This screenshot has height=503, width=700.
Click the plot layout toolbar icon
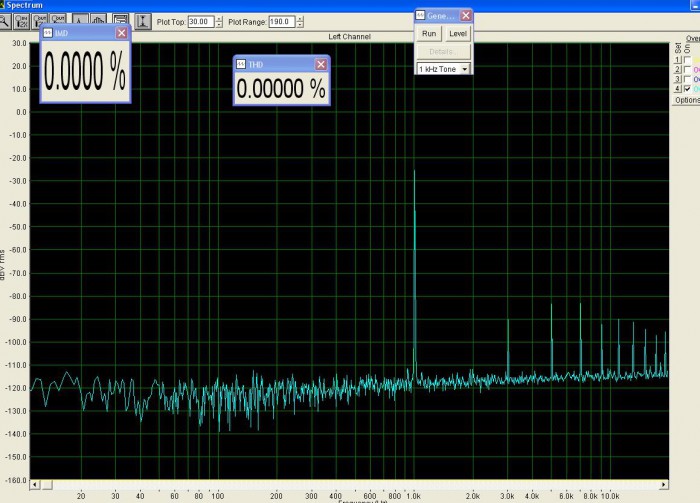(x=120, y=21)
